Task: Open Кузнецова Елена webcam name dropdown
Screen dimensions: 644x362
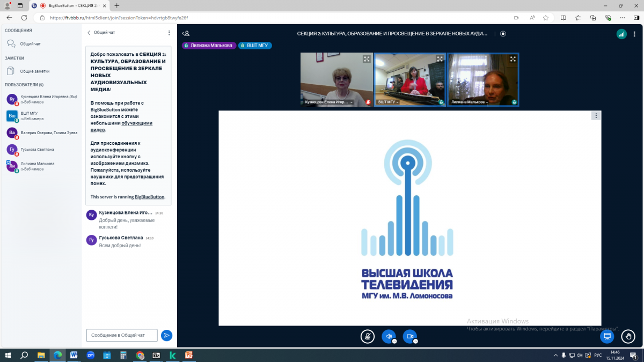Action: click(328, 102)
